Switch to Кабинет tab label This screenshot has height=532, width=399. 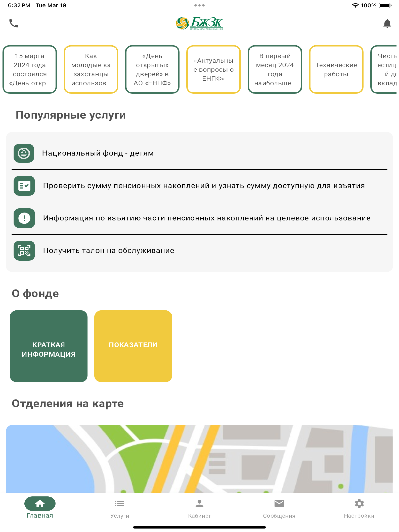pyautogui.click(x=199, y=516)
